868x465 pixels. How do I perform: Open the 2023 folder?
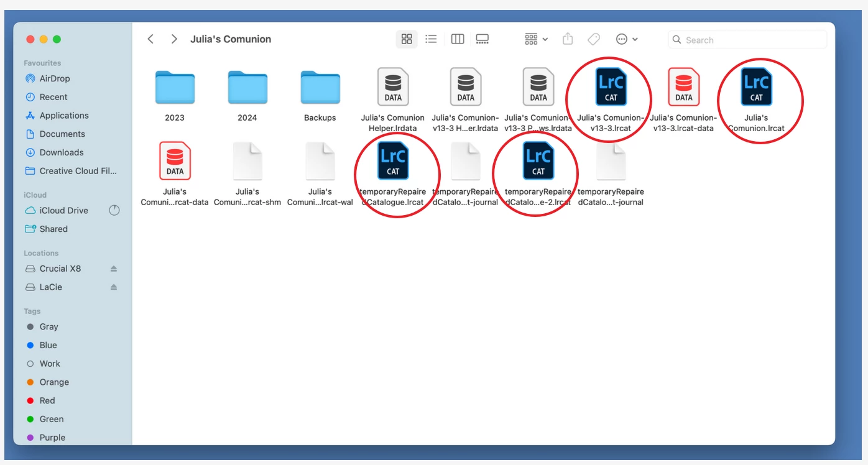pyautogui.click(x=175, y=88)
